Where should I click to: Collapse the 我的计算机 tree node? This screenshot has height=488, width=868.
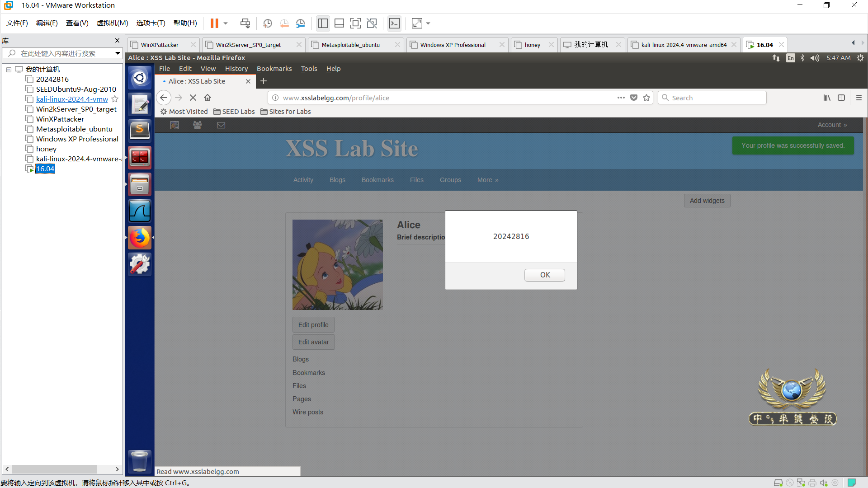click(9, 70)
